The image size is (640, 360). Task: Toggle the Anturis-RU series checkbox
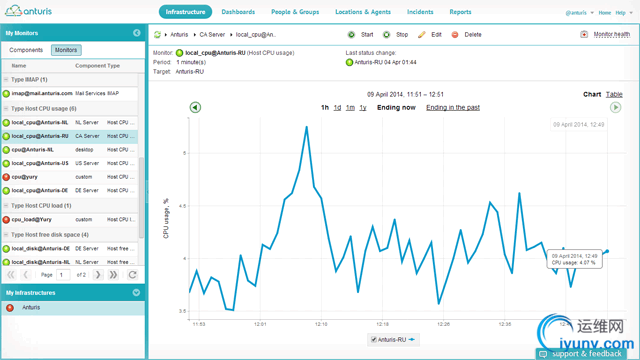click(373, 340)
